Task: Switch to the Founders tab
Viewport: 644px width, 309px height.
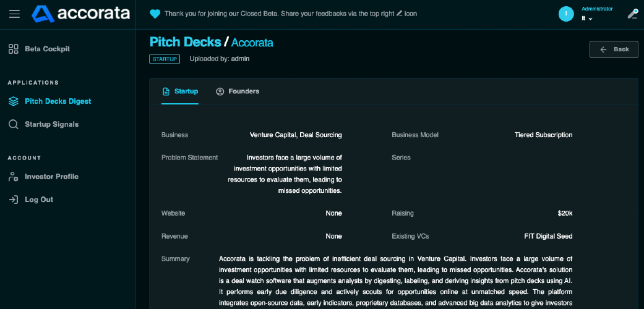Action: click(238, 91)
